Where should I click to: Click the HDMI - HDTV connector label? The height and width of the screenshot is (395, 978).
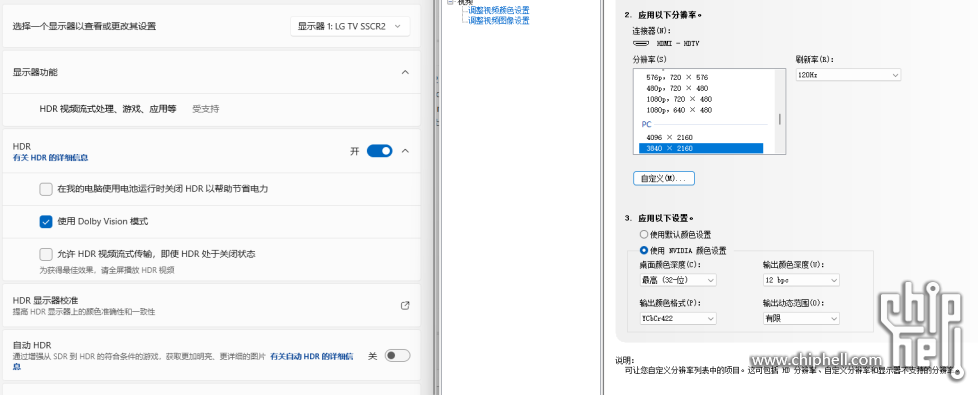677,44
